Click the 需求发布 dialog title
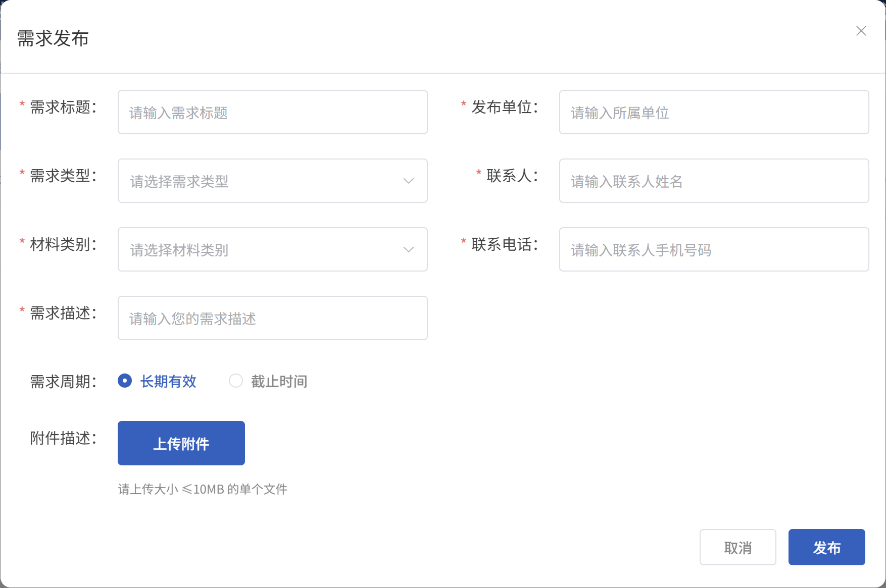The image size is (886, 588). [x=53, y=38]
